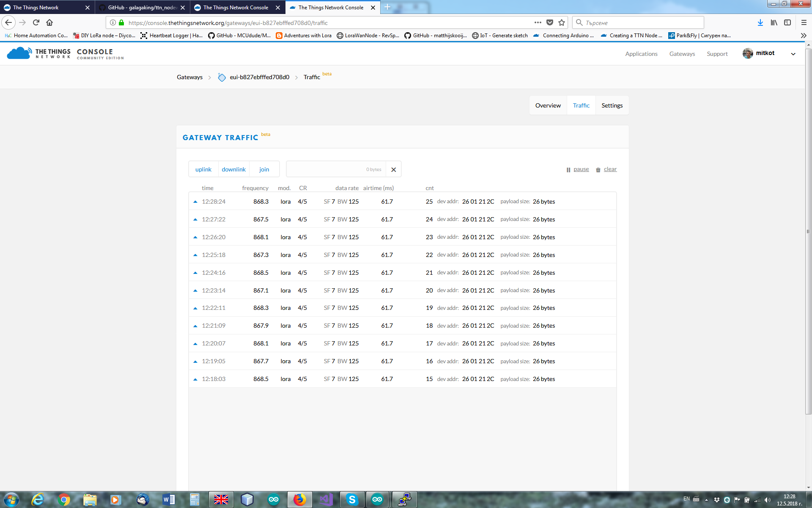Show Firefox downloads arrow

pyautogui.click(x=760, y=22)
